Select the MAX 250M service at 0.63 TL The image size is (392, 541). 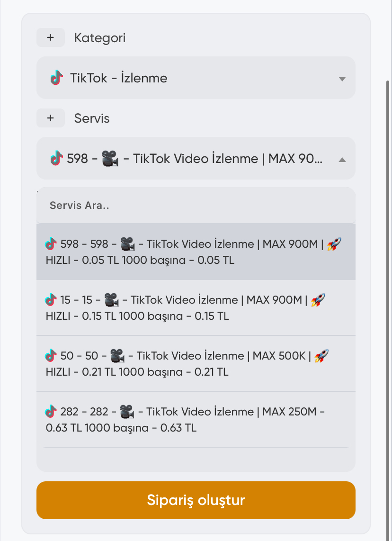[x=196, y=420]
